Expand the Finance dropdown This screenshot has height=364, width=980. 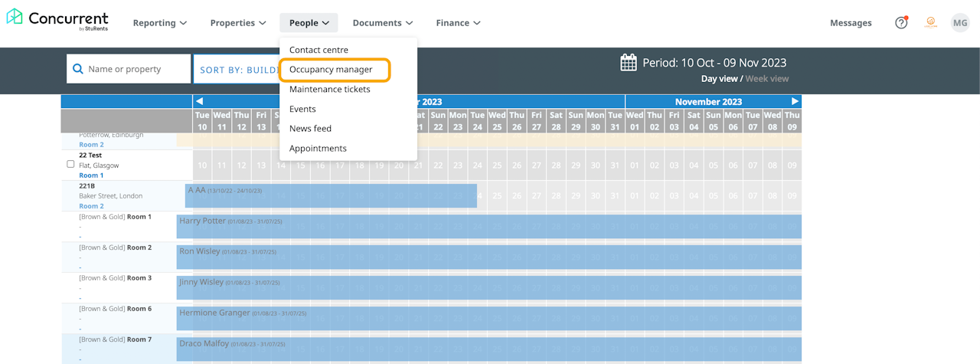pyautogui.click(x=458, y=23)
